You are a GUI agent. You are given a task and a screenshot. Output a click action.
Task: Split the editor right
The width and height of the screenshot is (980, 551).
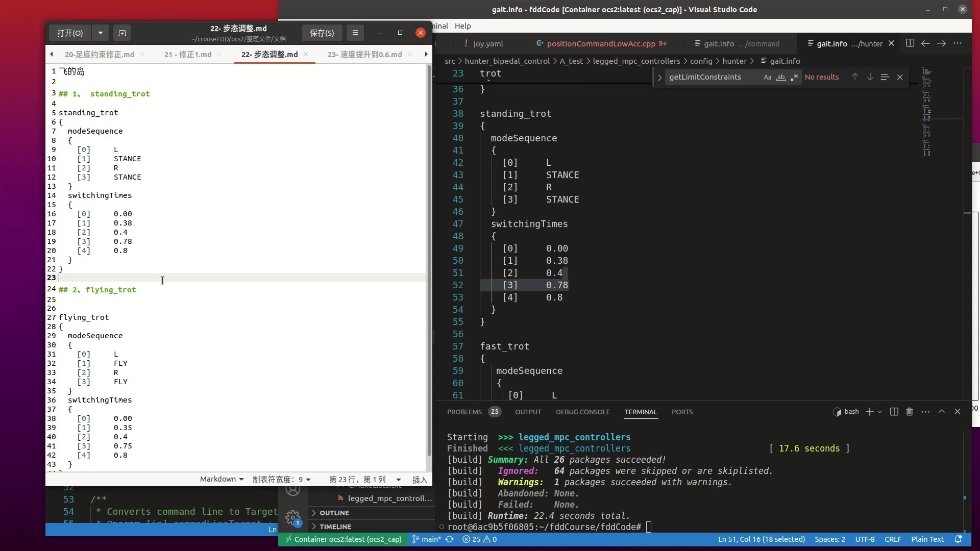point(910,43)
